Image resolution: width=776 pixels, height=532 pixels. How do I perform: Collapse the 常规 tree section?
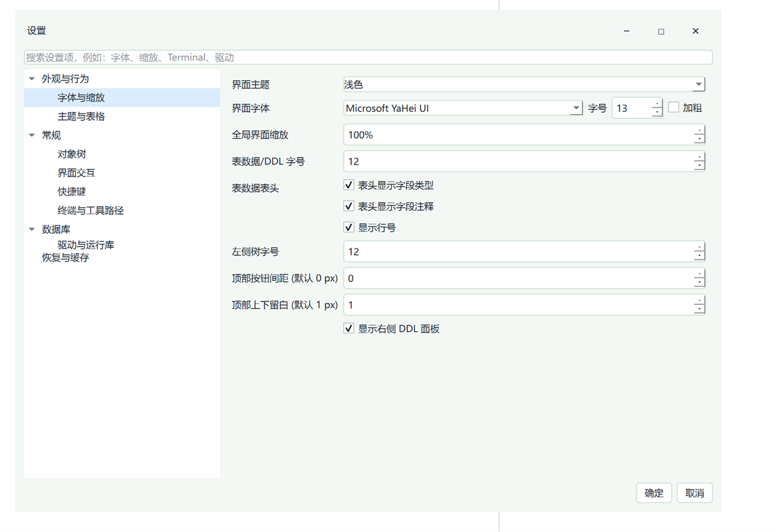point(32,135)
